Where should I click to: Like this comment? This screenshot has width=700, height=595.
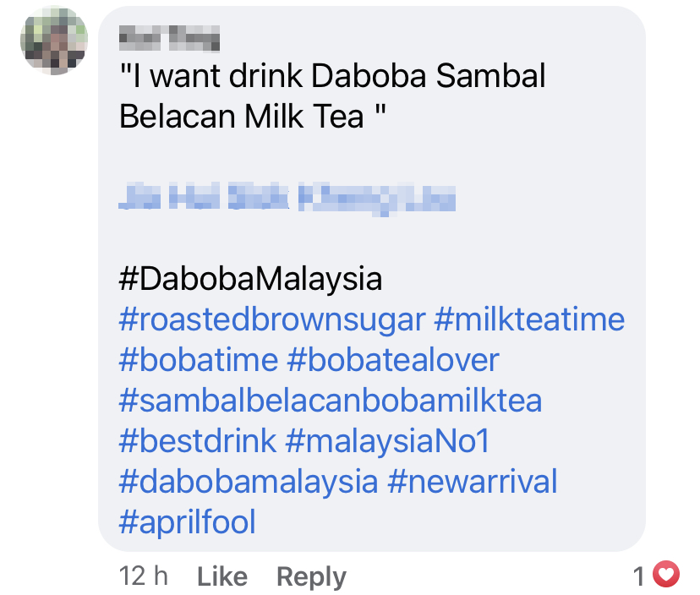coord(221,577)
